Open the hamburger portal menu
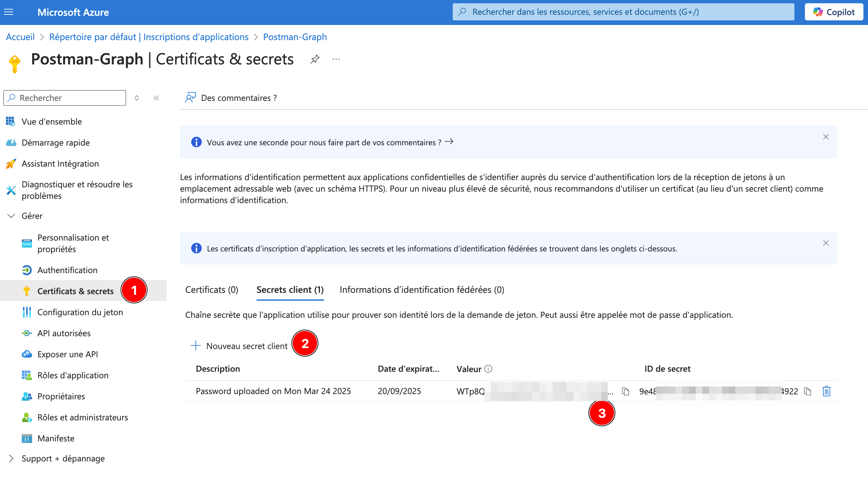 tap(9, 12)
